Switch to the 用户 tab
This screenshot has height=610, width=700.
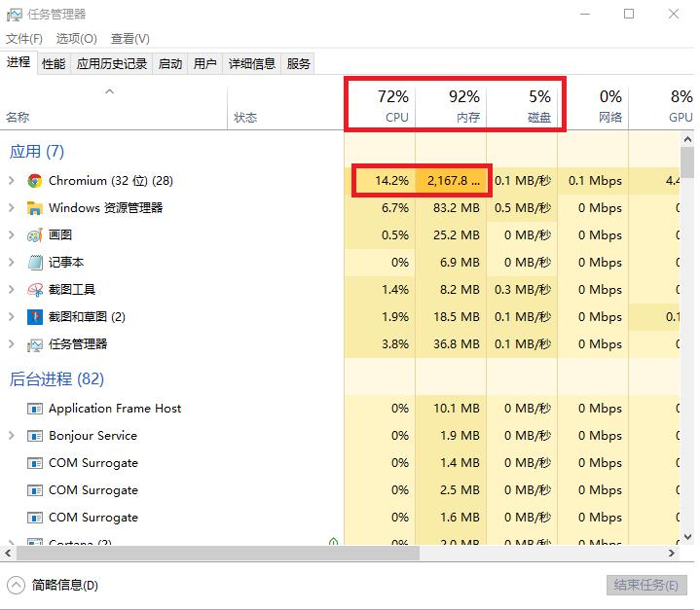(x=204, y=64)
